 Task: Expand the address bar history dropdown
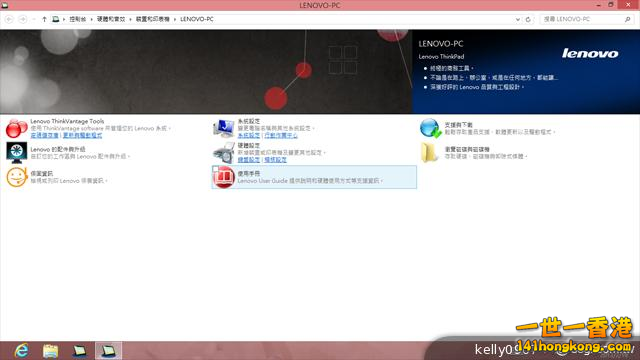tap(518, 19)
